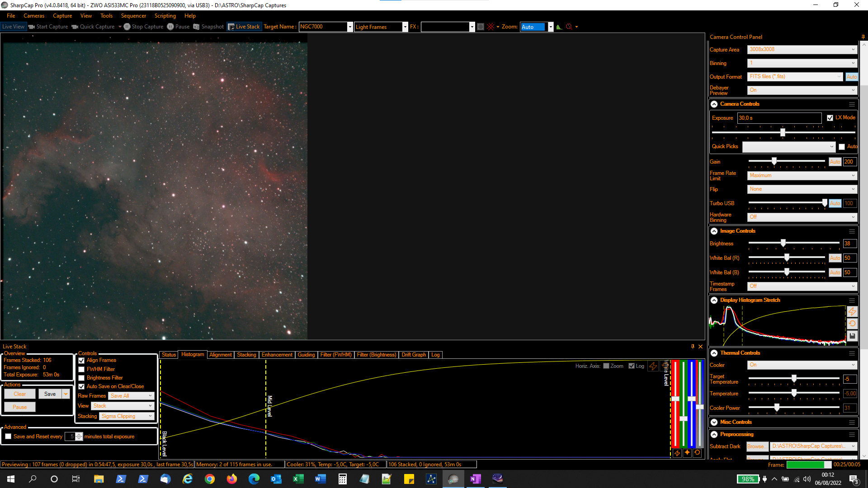
Task: Toggle the green image histogram icon
Action: (x=559, y=27)
